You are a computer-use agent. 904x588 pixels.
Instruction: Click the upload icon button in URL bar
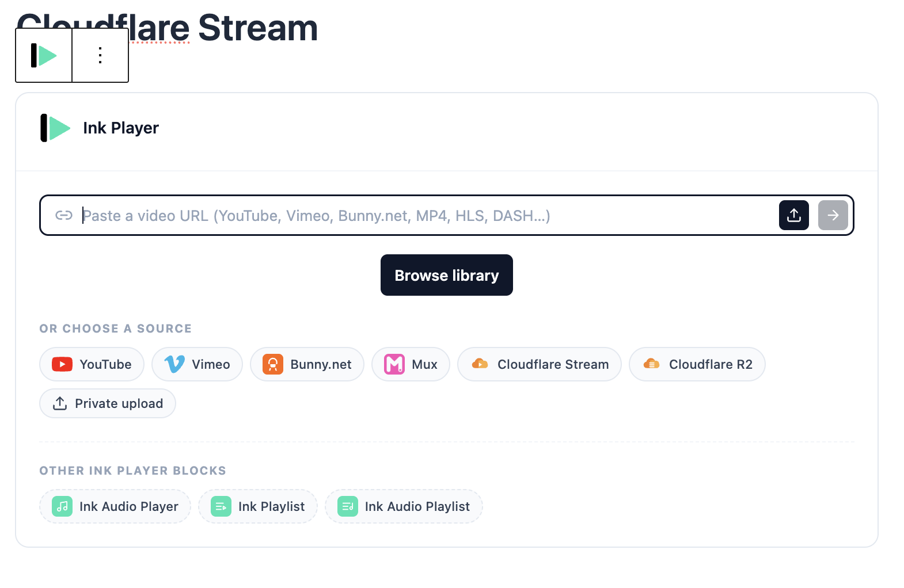click(x=794, y=215)
